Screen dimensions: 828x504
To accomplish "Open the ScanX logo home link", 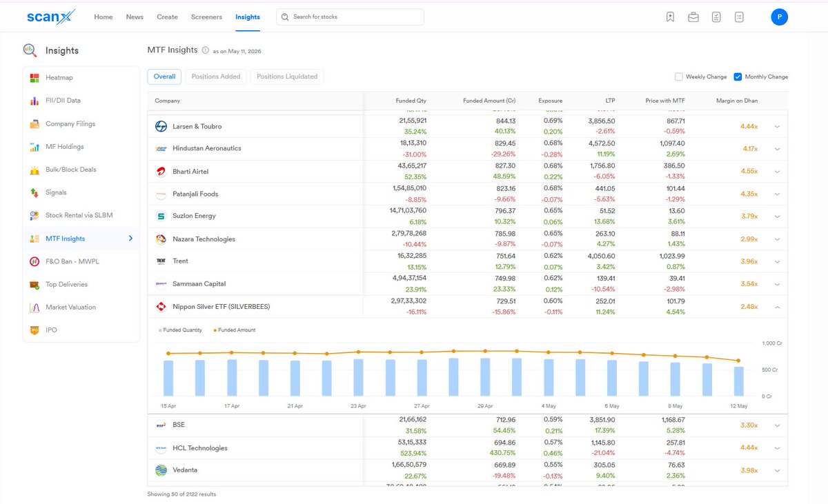I will pyautogui.click(x=51, y=17).
